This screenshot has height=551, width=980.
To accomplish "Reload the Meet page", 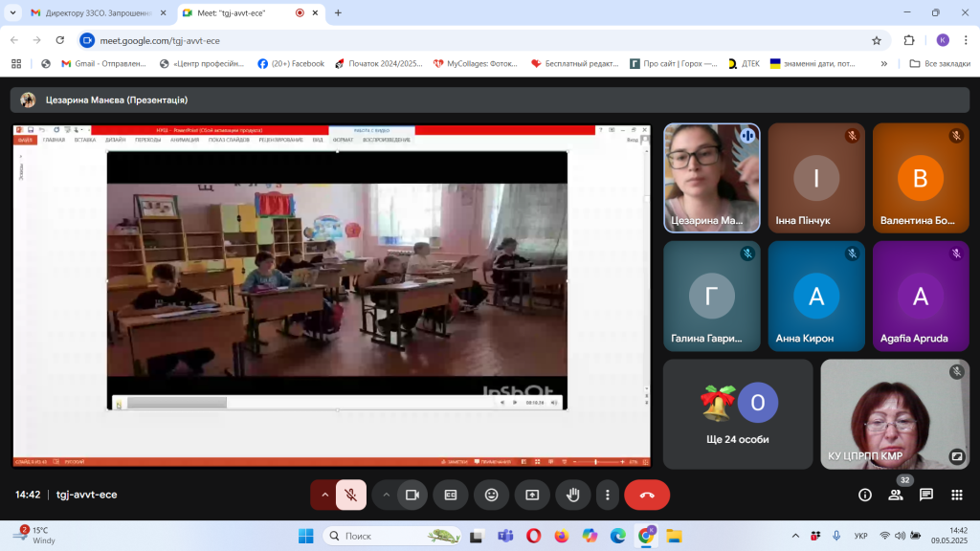I will [x=60, y=40].
